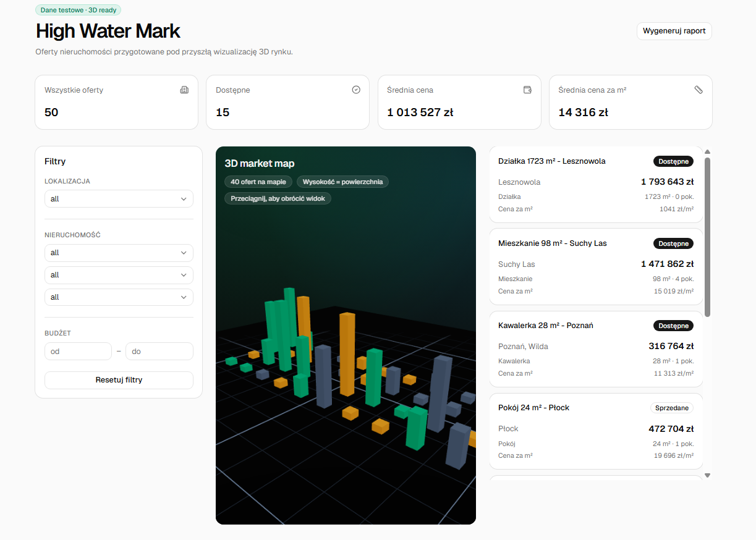This screenshot has height=540, width=756.
Task: Click '19 696 zł/m²' value
Action: [674, 455]
